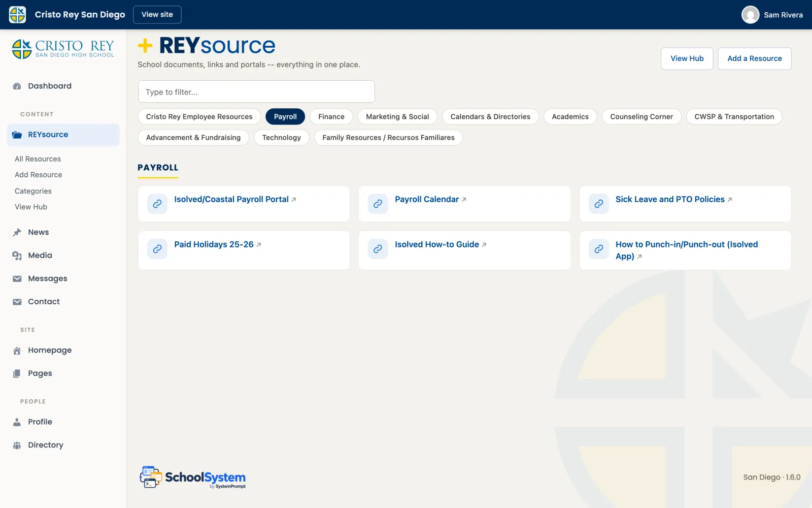Click the Profile person icon
Screen dimensions: 812x508
tap(17, 422)
